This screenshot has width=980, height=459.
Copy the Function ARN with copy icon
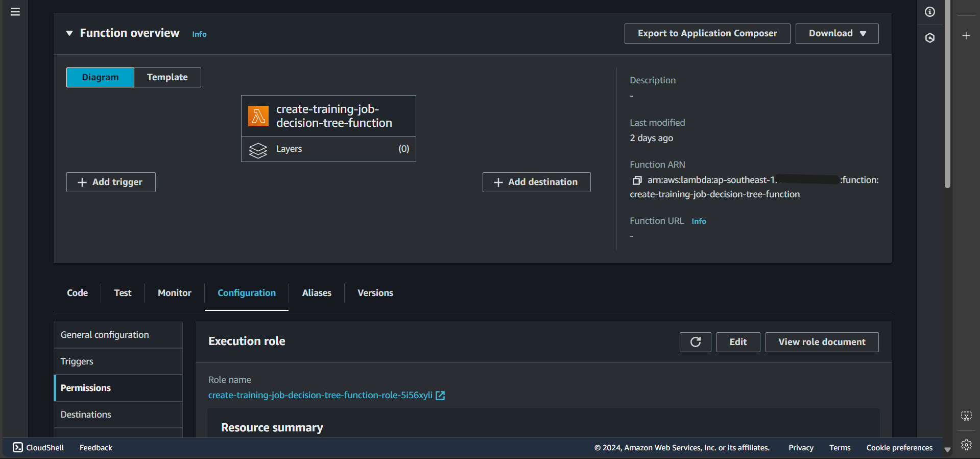tap(637, 180)
